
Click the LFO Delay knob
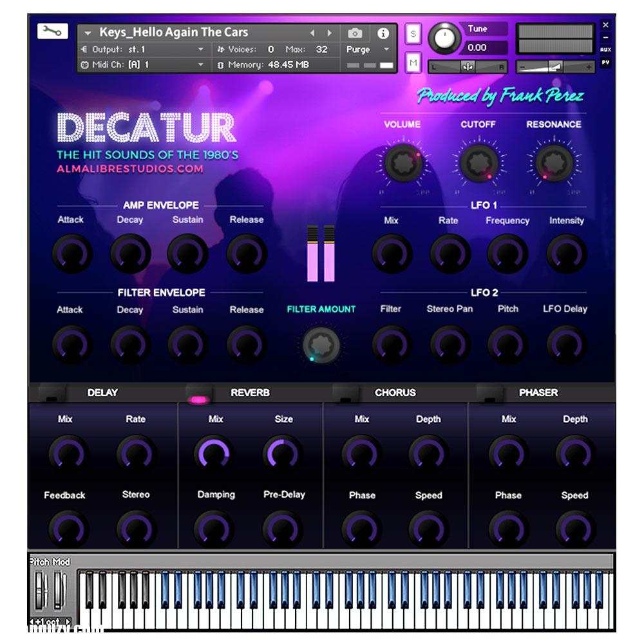(x=566, y=345)
